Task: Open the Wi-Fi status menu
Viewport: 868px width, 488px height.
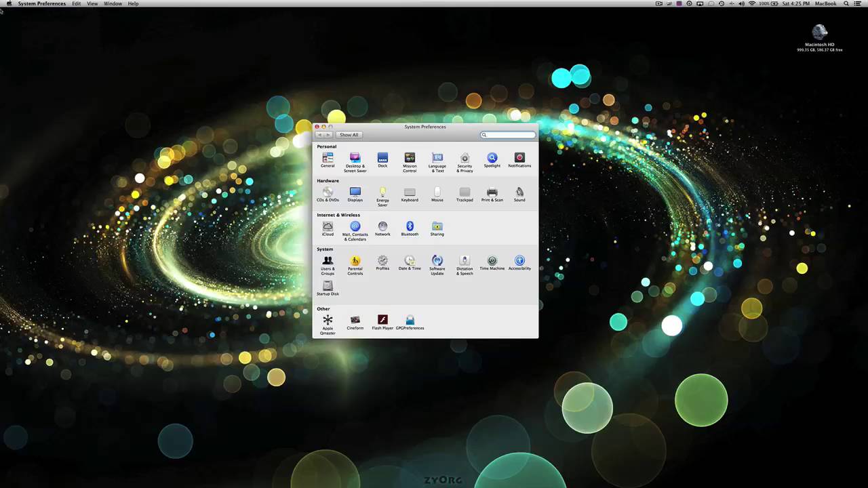Action: pos(752,3)
